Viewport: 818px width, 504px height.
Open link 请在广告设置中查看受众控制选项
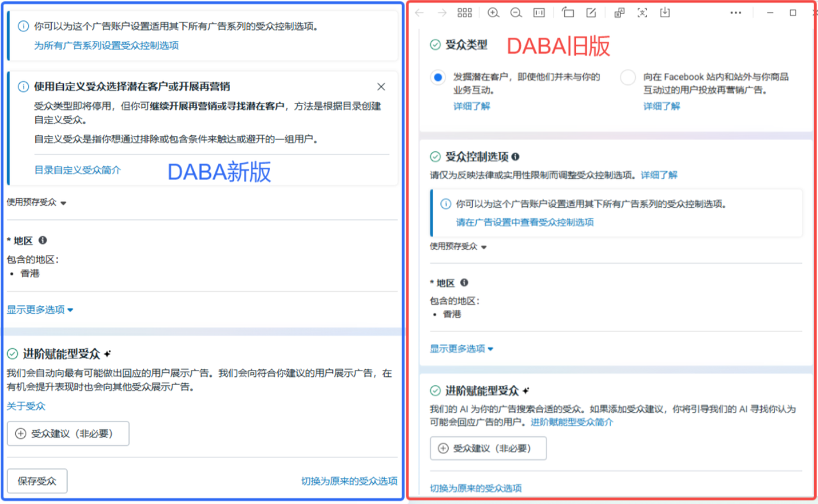click(x=525, y=222)
